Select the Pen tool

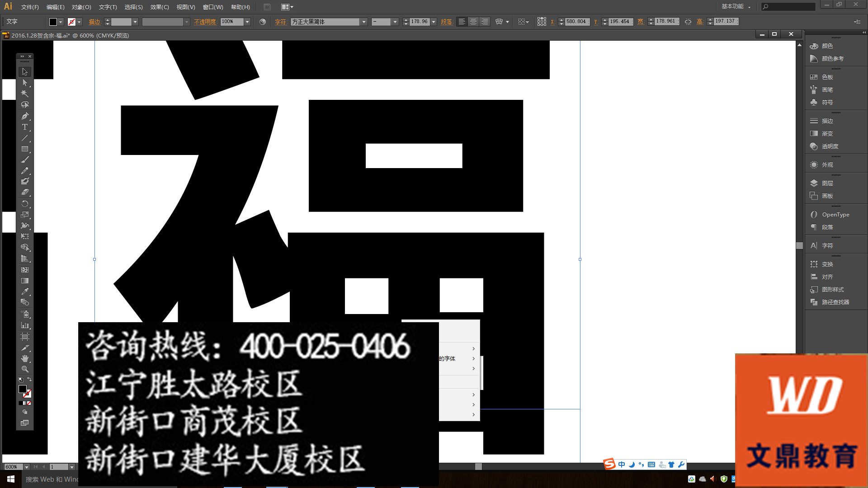click(x=25, y=116)
